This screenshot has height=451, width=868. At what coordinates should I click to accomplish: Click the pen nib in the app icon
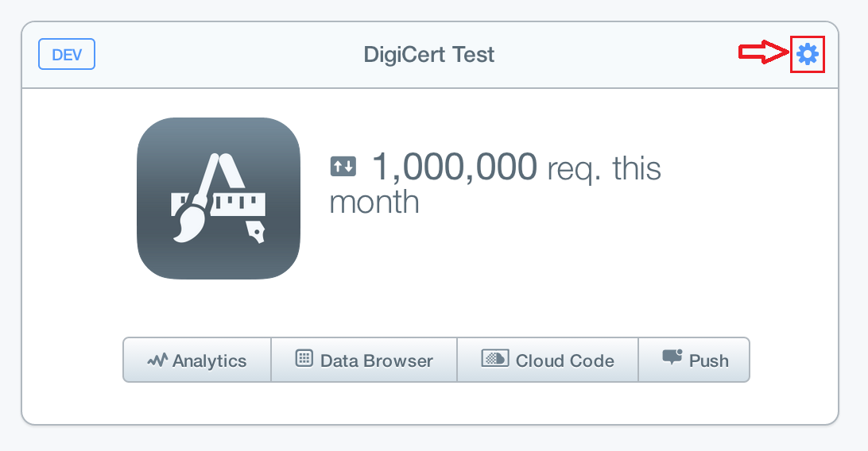(x=256, y=233)
